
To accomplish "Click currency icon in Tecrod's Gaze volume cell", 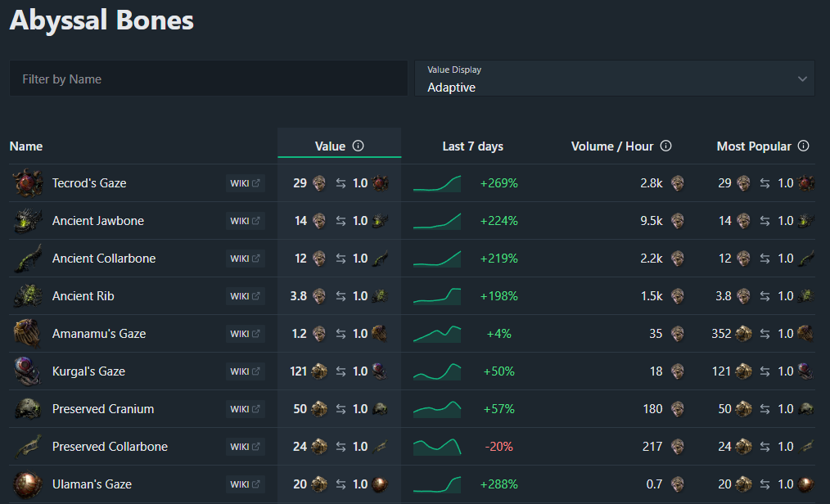I will 678,183.
